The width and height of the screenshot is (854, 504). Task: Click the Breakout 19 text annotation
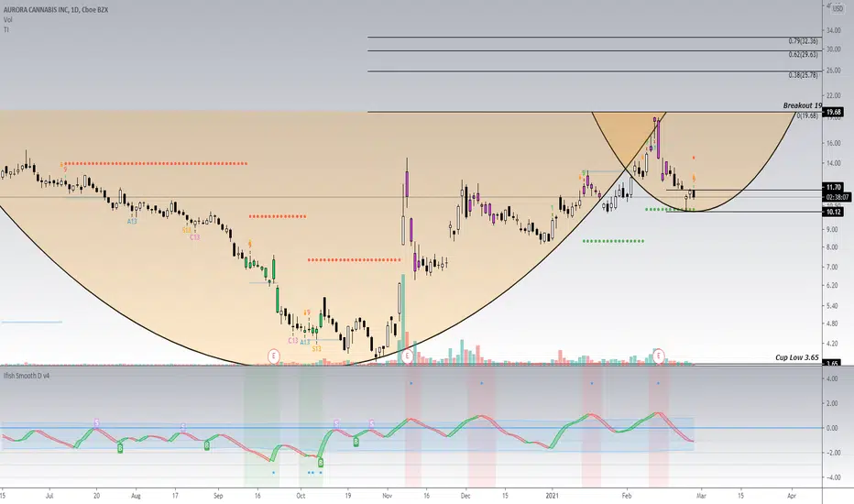pos(803,105)
